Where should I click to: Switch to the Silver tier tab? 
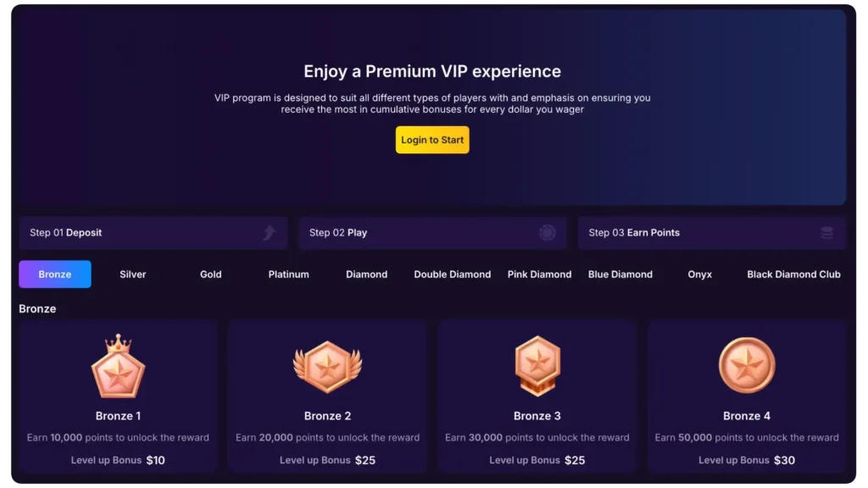tap(132, 274)
